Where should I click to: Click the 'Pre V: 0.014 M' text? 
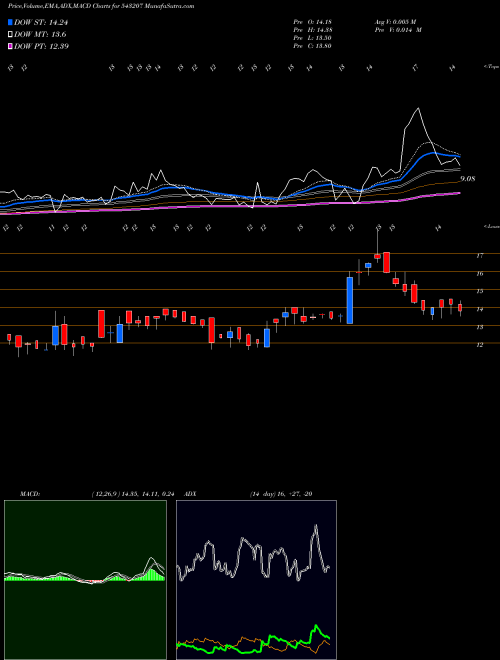[398, 30]
